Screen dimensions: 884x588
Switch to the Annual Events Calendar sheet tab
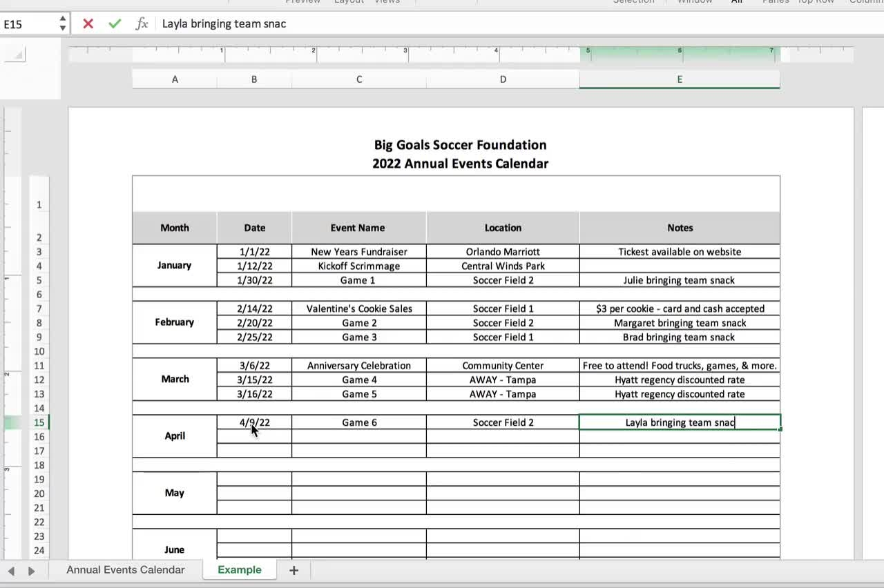[x=126, y=569]
